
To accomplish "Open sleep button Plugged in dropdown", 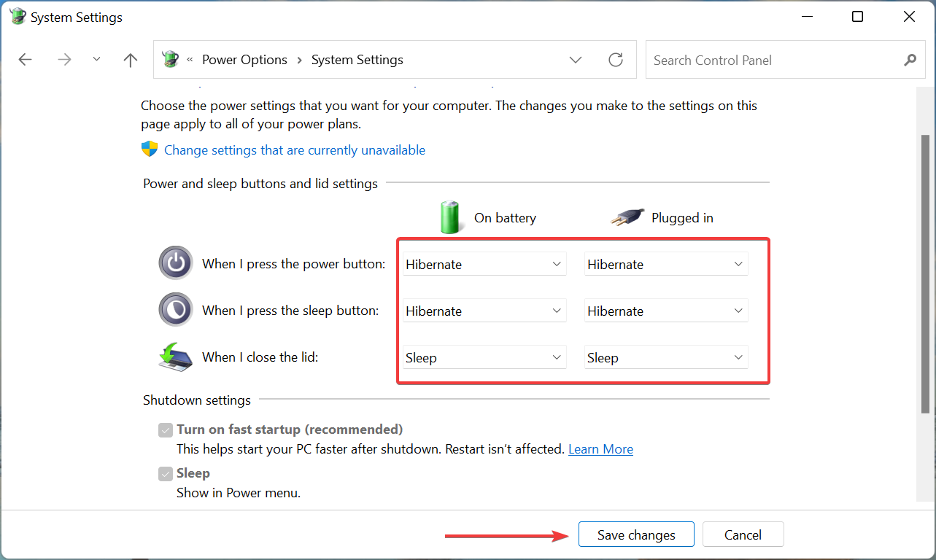I will pyautogui.click(x=666, y=311).
